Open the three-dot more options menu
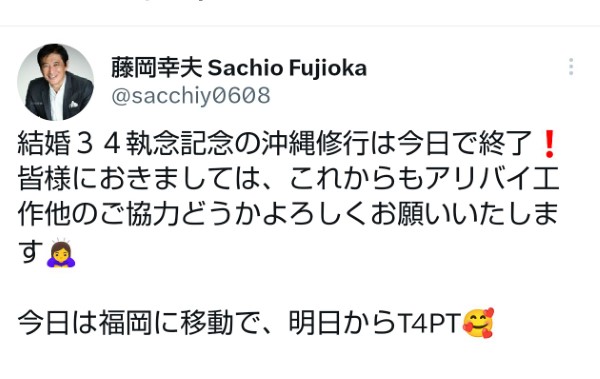The height and width of the screenshot is (379, 600). click(x=571, y=67)
